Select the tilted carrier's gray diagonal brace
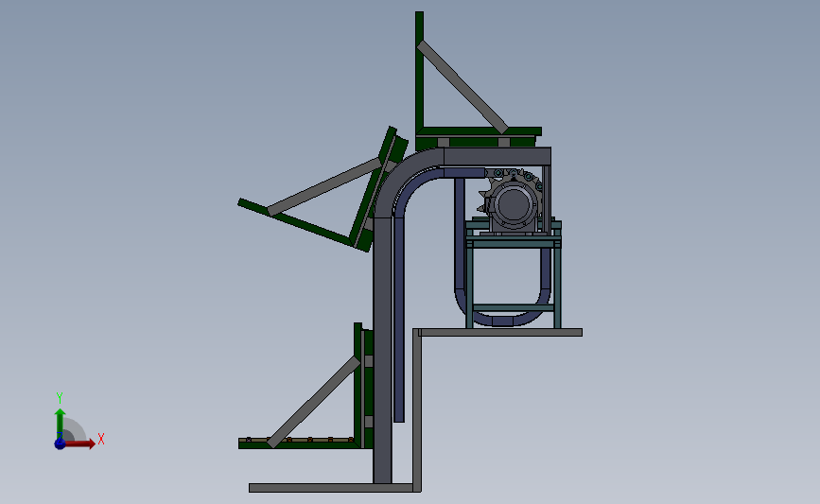Image resolution: width=820 pixels, height=504 pixels. (324, 186)
